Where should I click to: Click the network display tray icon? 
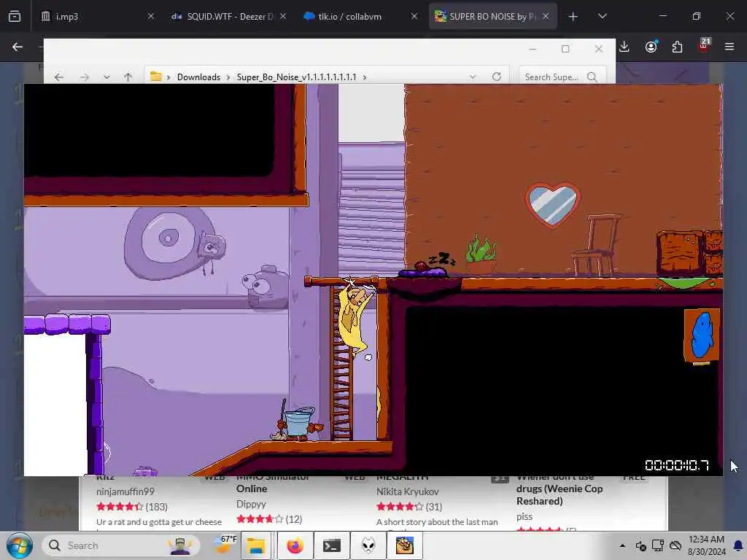pos(658,545)
